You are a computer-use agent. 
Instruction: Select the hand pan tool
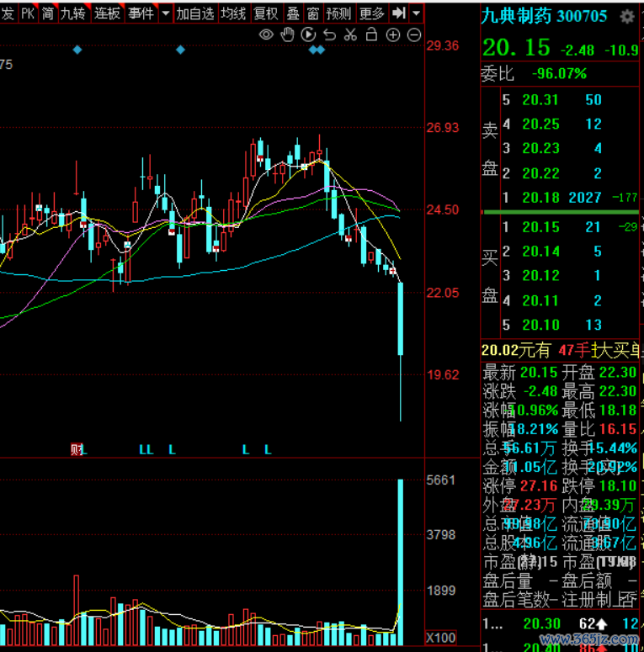[287, 35]
